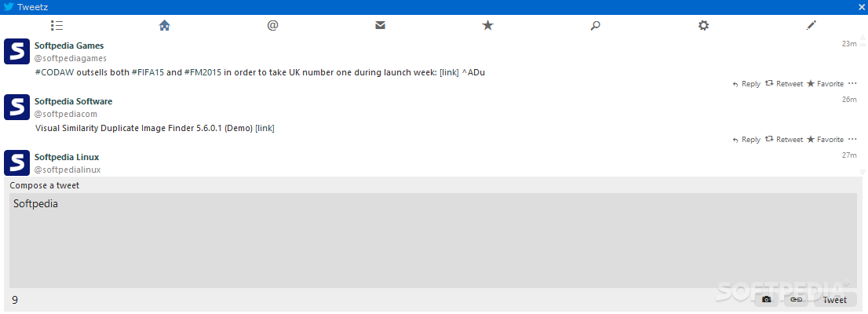
Task: Click Softpedia Linux profile avatar
Action: pos(16,162)
